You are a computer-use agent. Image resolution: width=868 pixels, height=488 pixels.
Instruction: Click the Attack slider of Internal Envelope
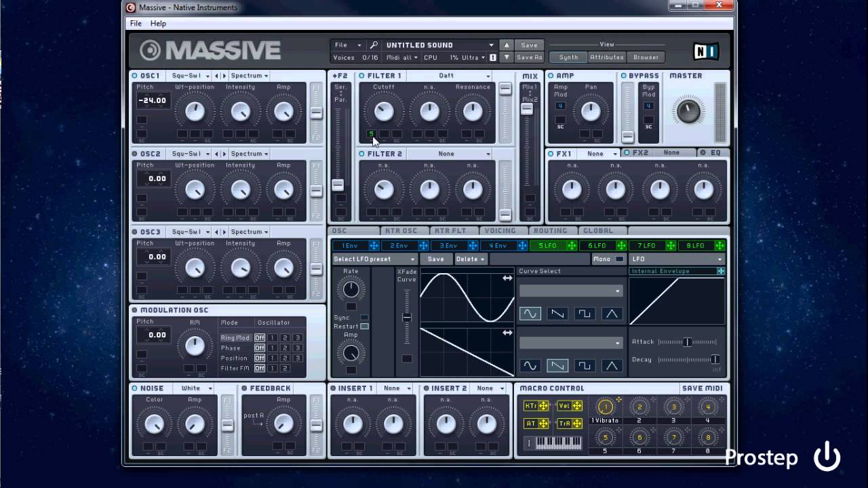click(687, 342)
